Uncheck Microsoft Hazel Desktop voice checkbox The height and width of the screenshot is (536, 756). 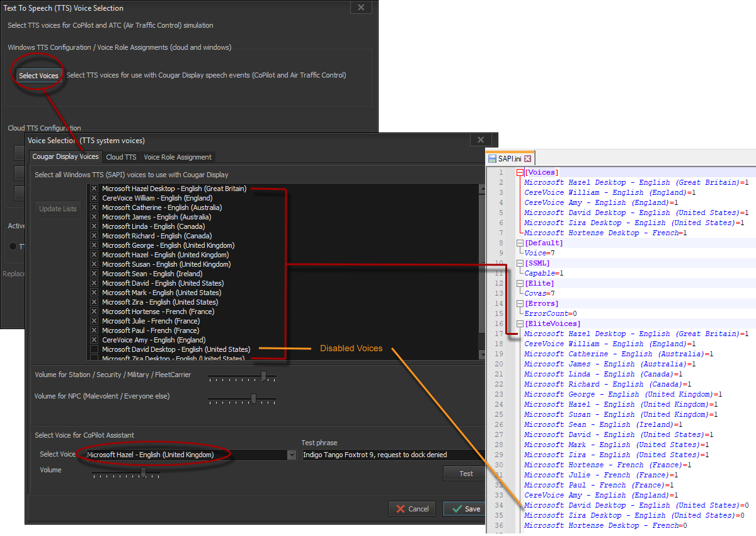[x=94, y=189]
